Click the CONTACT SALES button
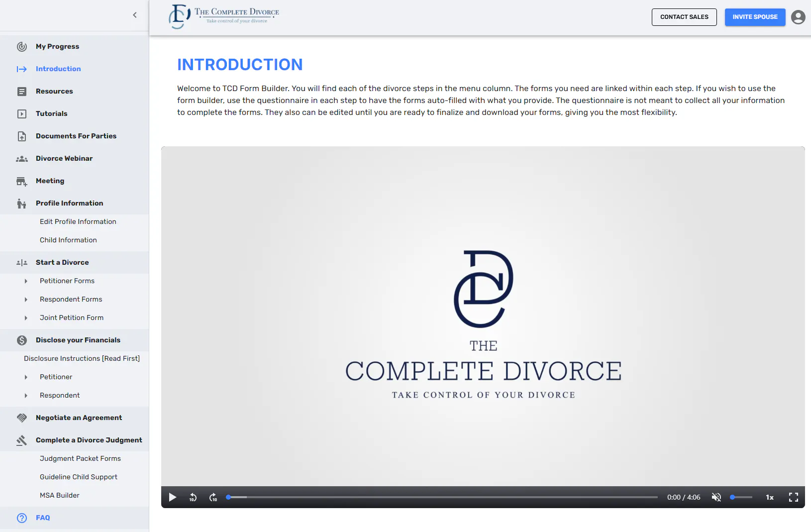811x532 pixels. (684, 17)
